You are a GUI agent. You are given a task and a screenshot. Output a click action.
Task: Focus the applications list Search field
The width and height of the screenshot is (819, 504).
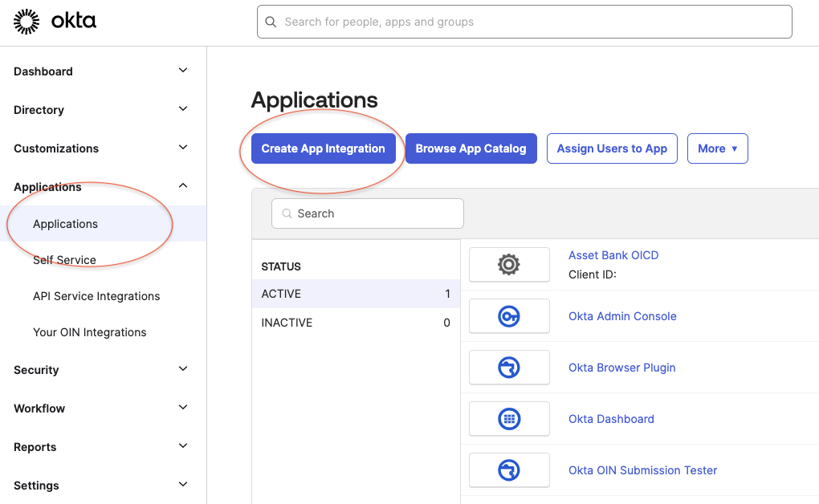point(368,213)
